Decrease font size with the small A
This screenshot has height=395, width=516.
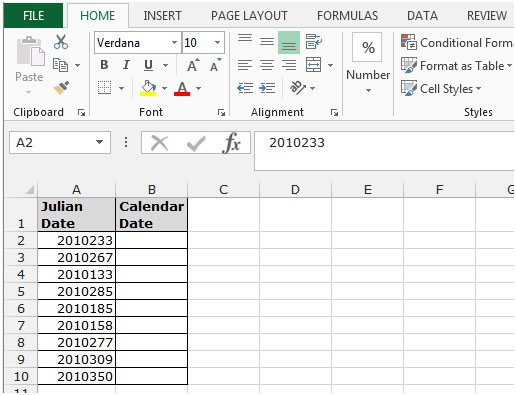point(215,65)
